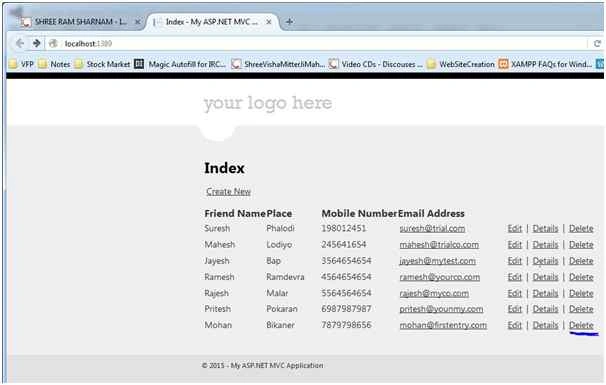Click the 'your logo here' title

tap(268, 103)
